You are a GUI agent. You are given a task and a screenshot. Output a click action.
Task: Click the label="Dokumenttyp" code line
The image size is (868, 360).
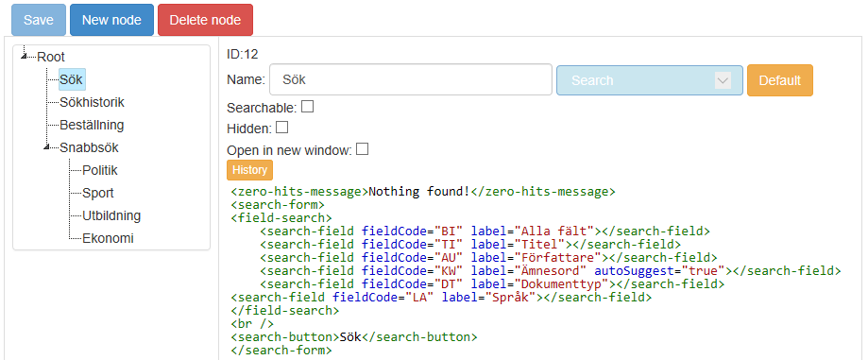click(491, 284)
